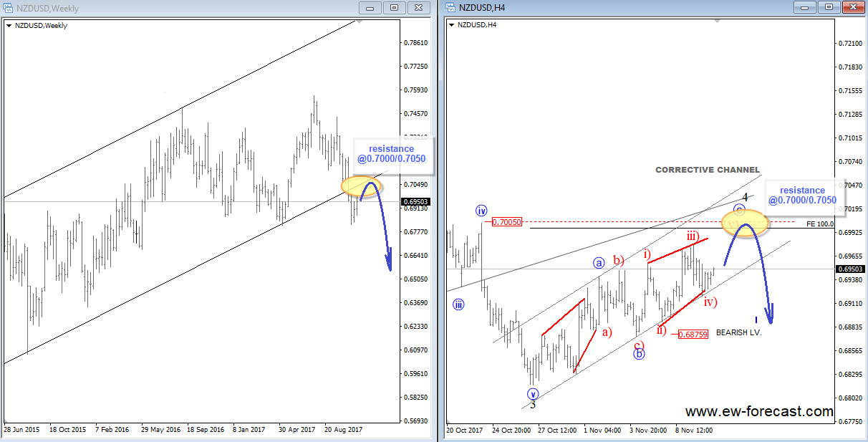Click the resistance label on H4 chart
This screenshot has height=442, width=868.
802,196
